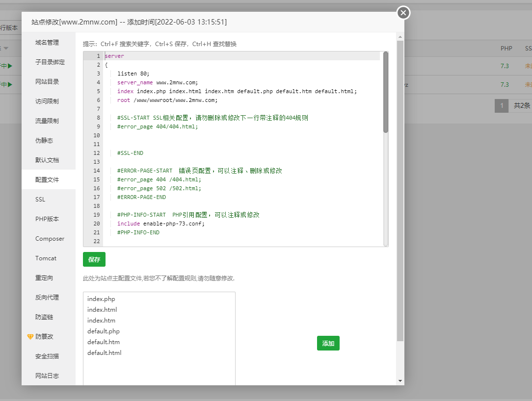Click green running arrow for PHP 7.3 first row

point(10,66)
